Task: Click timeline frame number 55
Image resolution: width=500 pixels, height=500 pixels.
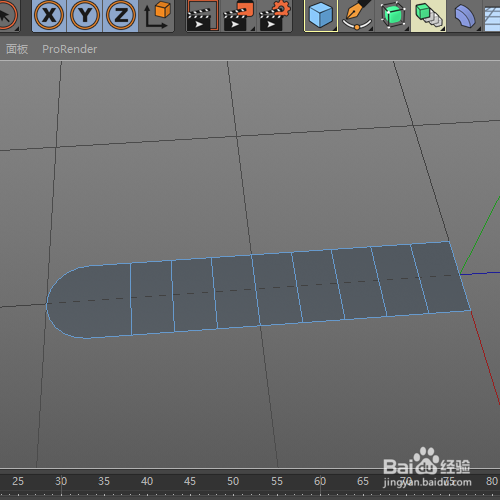Action: [277, 481]
